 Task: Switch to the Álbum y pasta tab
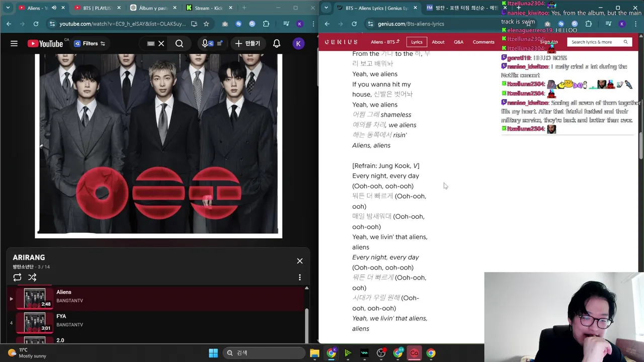tap(153, 8)
